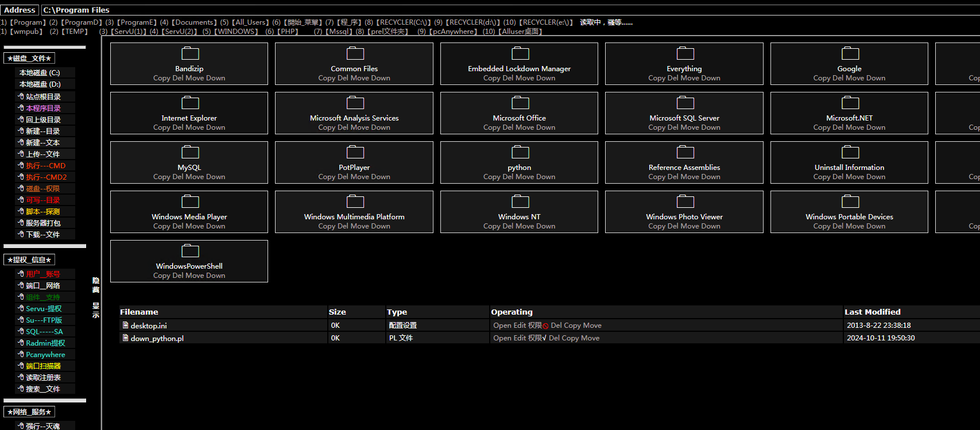Viewport: 980px width, 430px height.
Task: Collapse the ★磁盘_文件★ section header
Action: [x=29, y=58]
